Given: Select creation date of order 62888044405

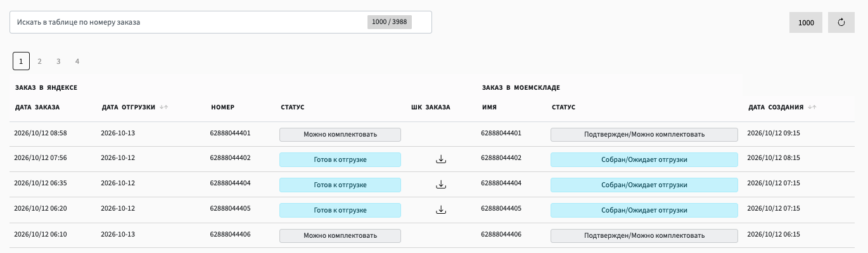Looking at the screenshot, I should pos(774,209).
